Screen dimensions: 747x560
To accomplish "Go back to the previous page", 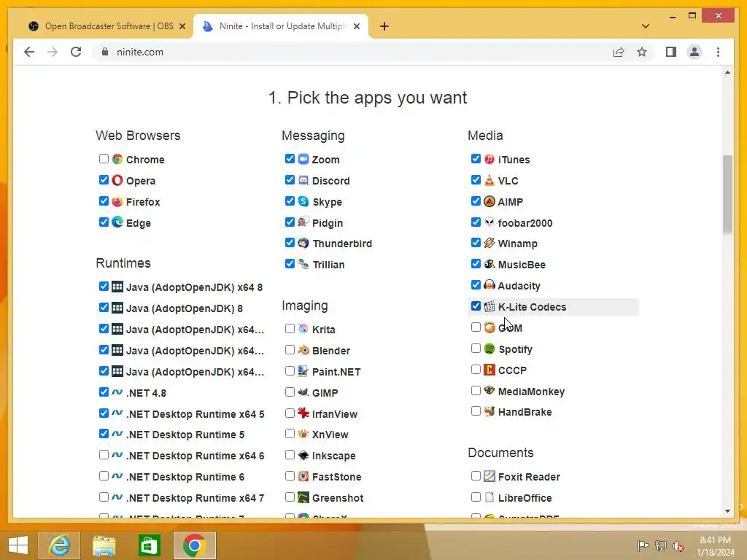I will [29, 52].
